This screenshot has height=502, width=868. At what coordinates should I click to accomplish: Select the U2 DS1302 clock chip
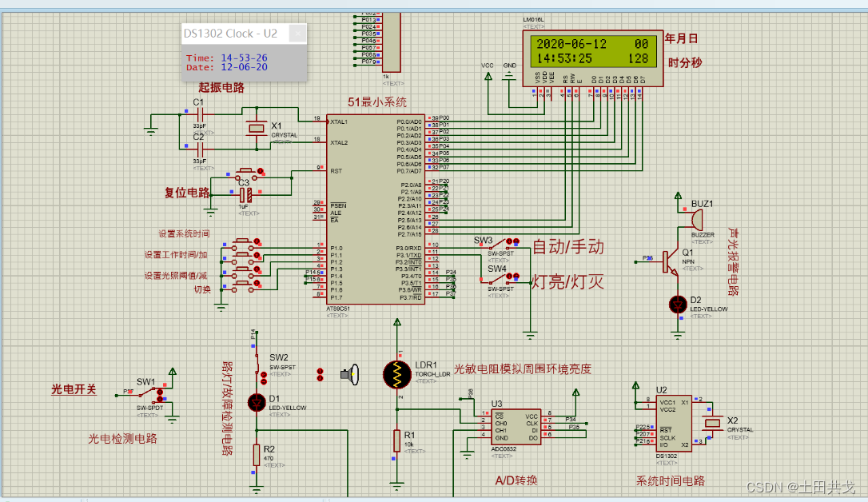674,424
